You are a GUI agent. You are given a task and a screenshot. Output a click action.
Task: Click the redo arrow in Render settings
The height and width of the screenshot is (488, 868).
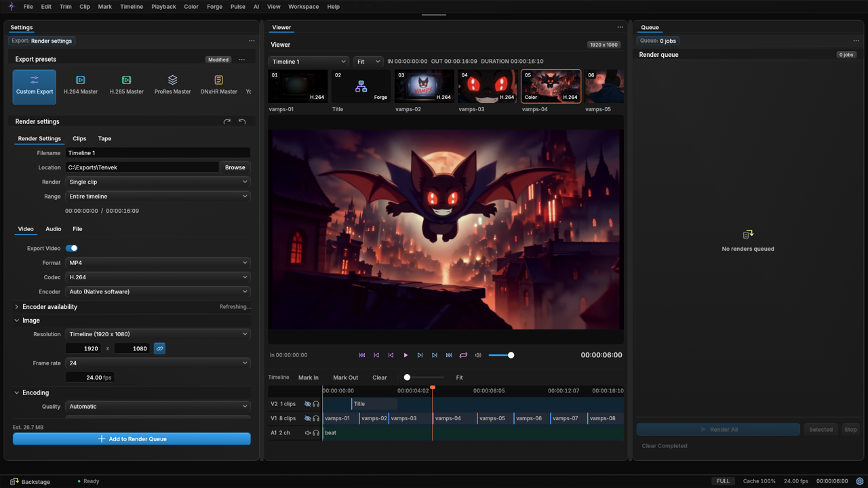[x=227, y=121]
